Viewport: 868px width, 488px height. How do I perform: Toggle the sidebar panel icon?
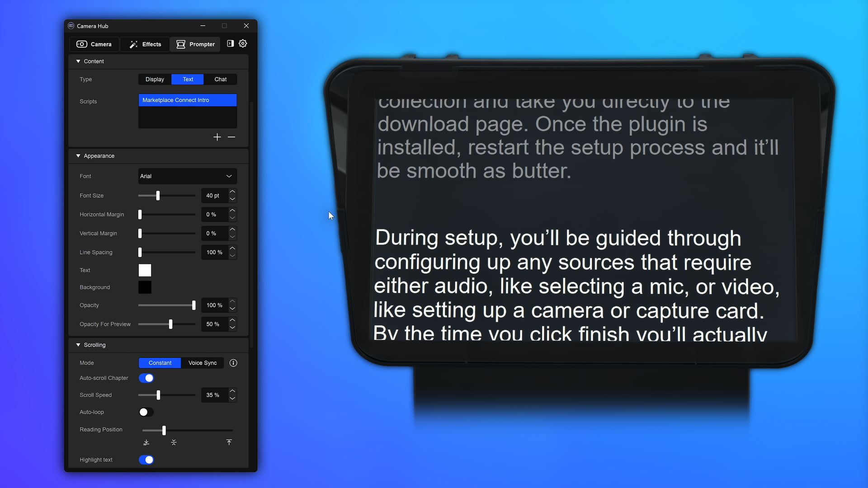[x=231, y=43]
